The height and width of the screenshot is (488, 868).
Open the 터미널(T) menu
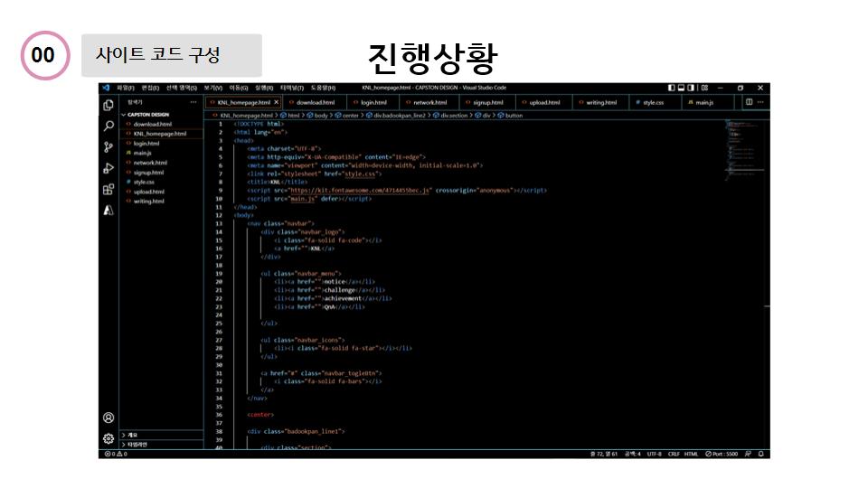click(x=292, y=88)
